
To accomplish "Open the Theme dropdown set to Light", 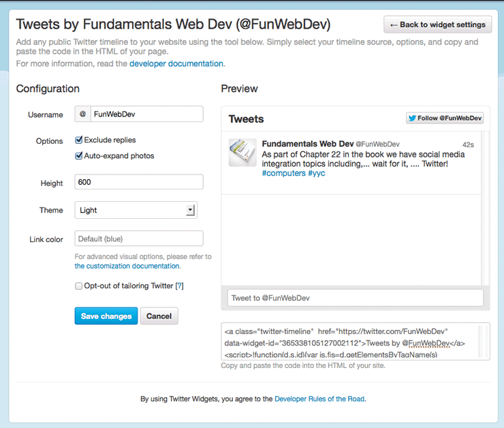I will [x=129, y=210].
